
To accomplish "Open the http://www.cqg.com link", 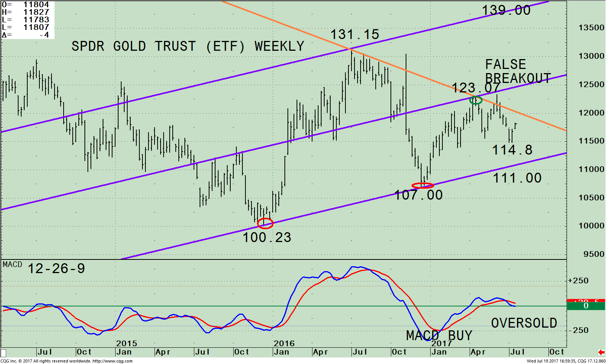I will click(112, 361).
